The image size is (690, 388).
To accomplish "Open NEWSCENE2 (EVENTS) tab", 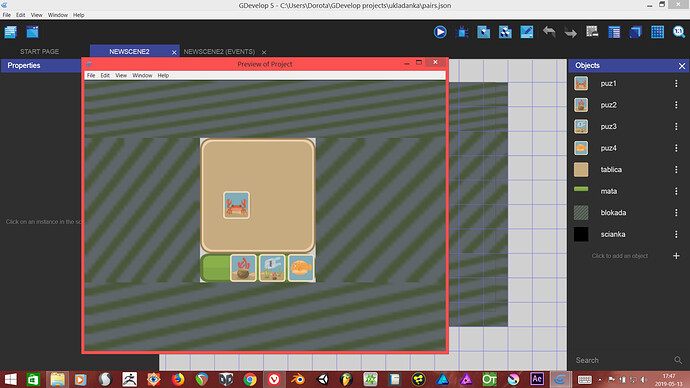I will (219, 51).
